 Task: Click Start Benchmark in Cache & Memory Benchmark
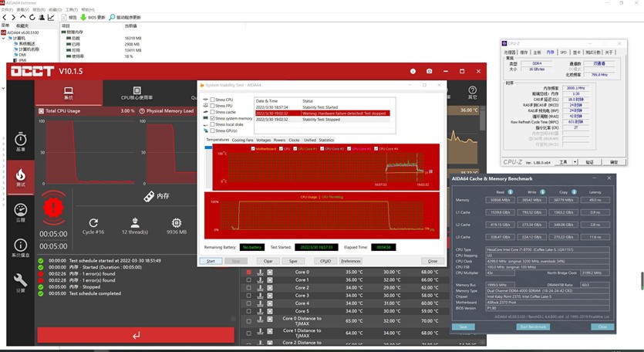tap(533, 327)
